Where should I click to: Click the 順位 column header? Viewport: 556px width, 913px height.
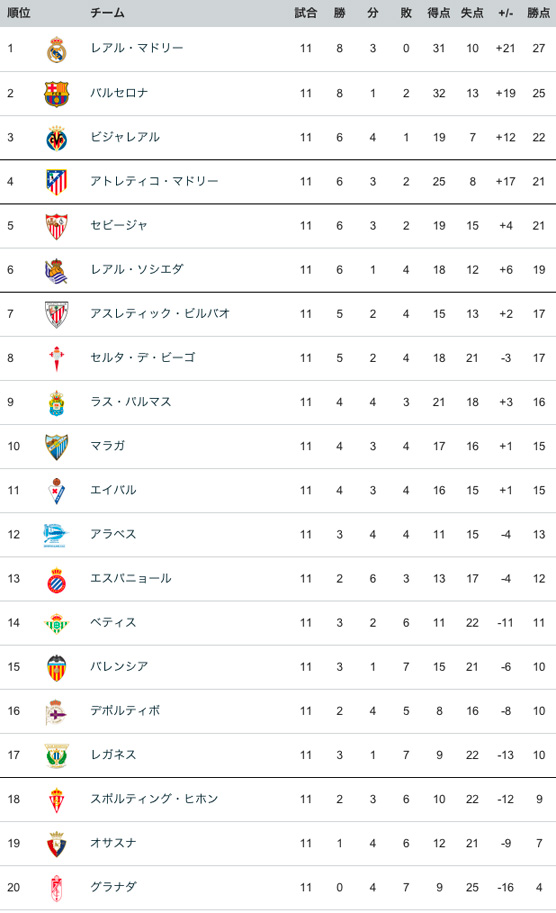tap(19, 13)
